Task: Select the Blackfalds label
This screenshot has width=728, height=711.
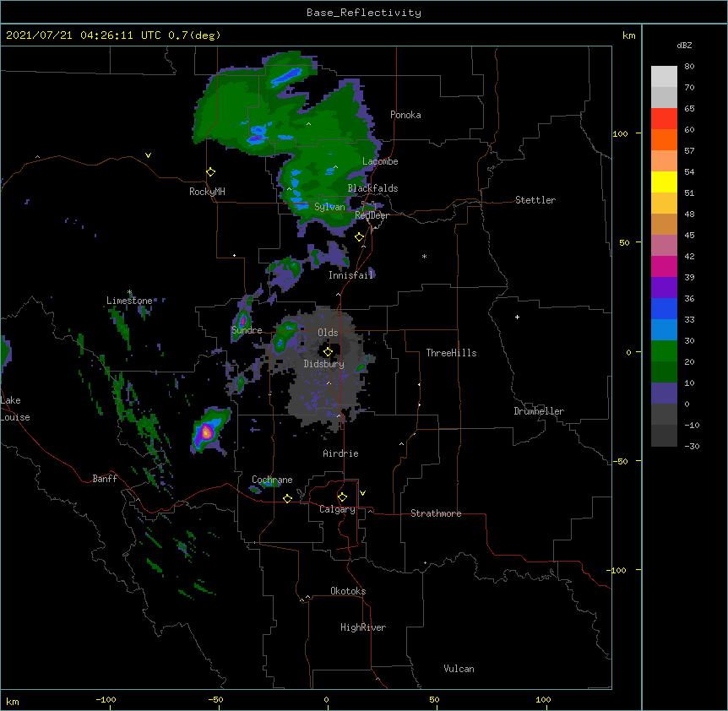Action: pos(372,188)
